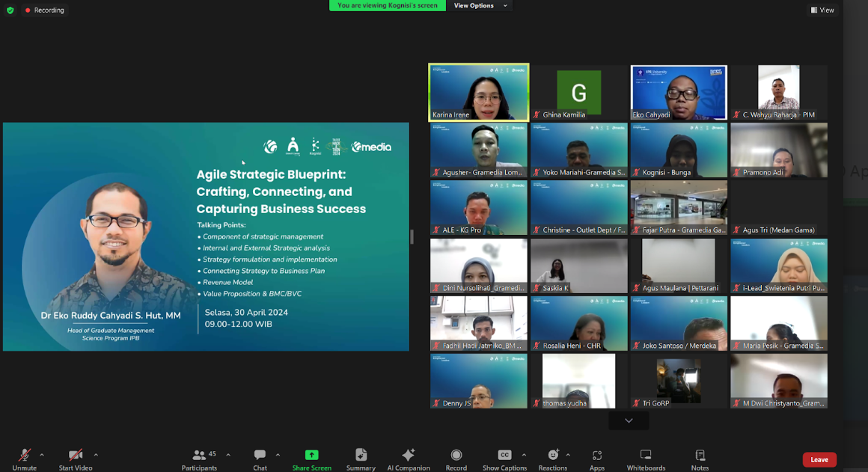Viewport: 868px width, 472px height.
Task: Click the Unmute microphone icon
Action: [x=25, y=455]
